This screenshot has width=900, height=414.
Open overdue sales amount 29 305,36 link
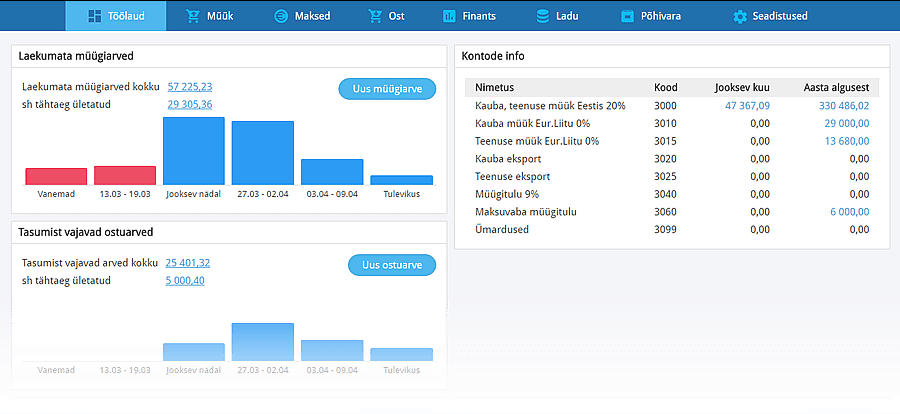pos(189,104)
